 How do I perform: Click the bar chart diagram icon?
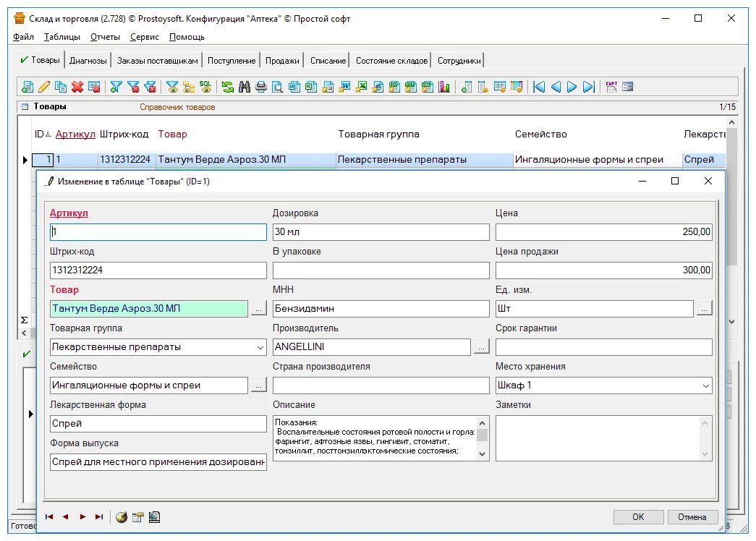pos(444,87)
